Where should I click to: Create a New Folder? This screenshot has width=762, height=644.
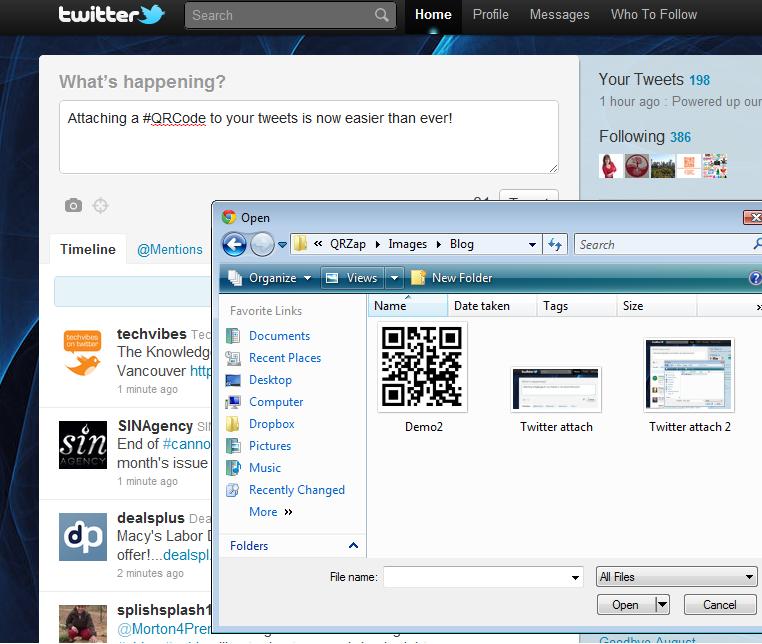[451, 278]
